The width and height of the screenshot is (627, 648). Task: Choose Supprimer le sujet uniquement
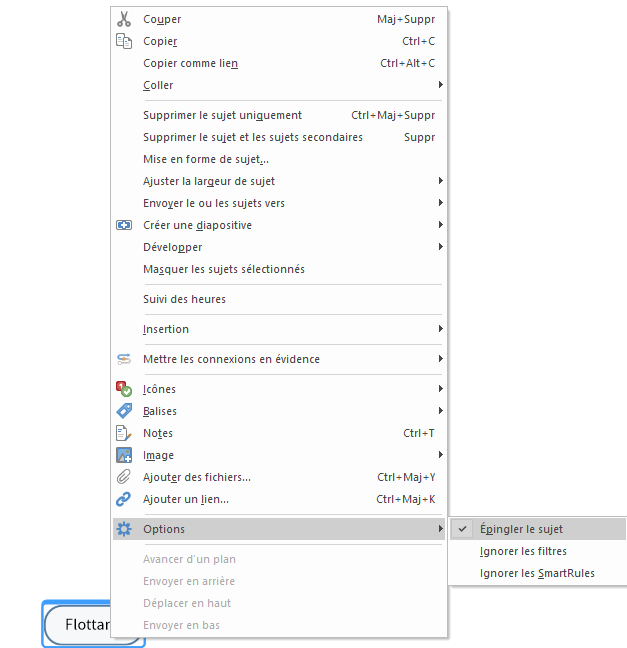[x=222, y=115]
